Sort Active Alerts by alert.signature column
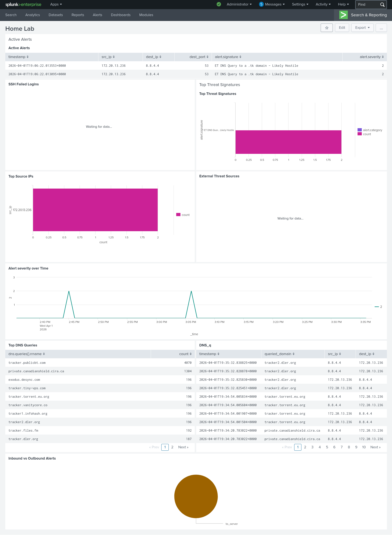The height and width of the screenshot is (535, 392). 228,57
